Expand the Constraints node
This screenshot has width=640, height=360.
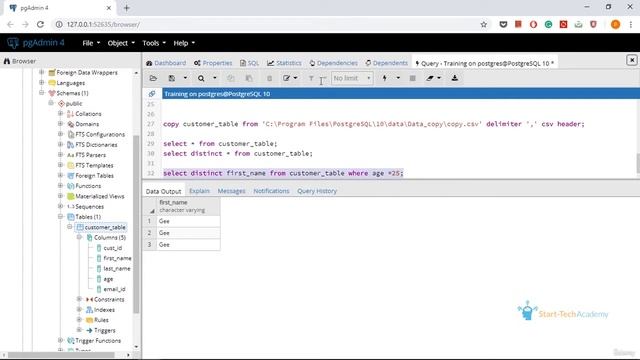point(79,299)
